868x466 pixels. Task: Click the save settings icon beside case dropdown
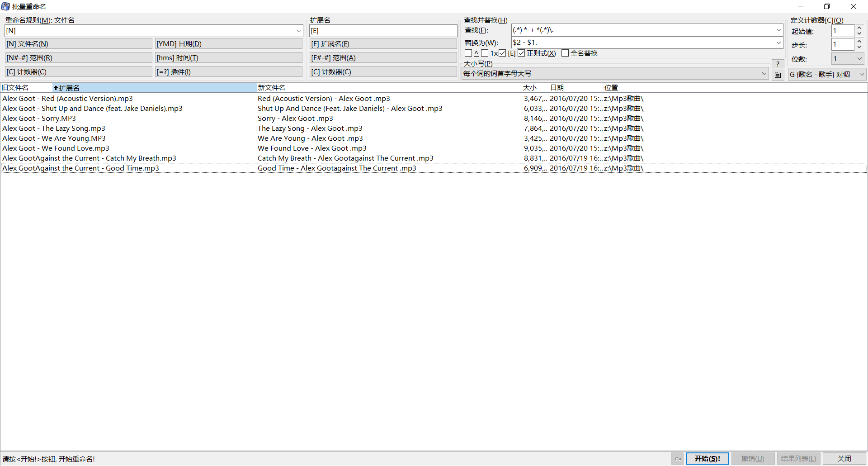point(778,75)
